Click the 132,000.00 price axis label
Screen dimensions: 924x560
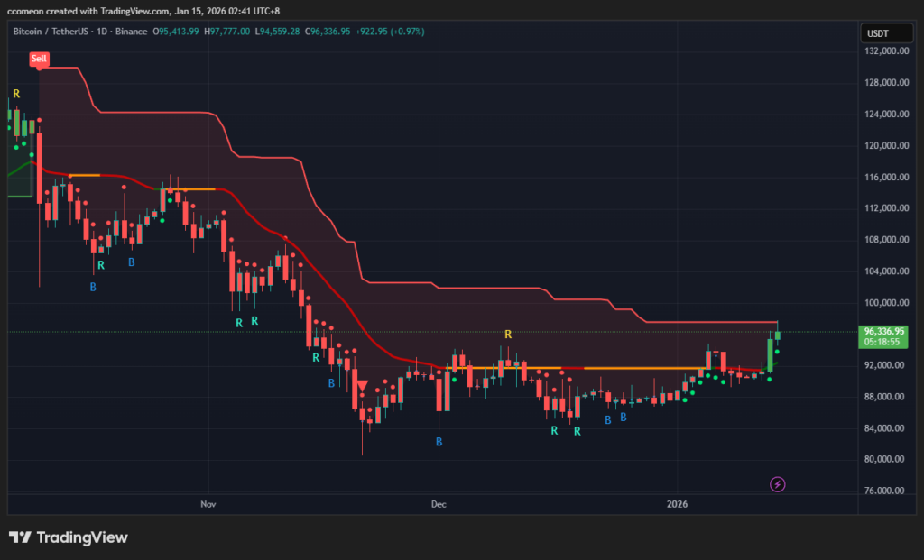coord(883,51)
